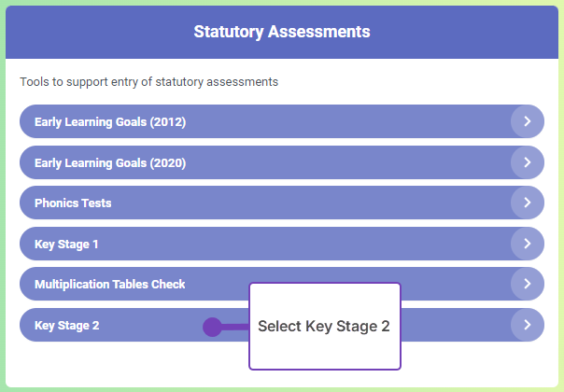Select the Multiplication Tables Check label
The width and height of the screenshot is (564, 392).
pos(110,284)
